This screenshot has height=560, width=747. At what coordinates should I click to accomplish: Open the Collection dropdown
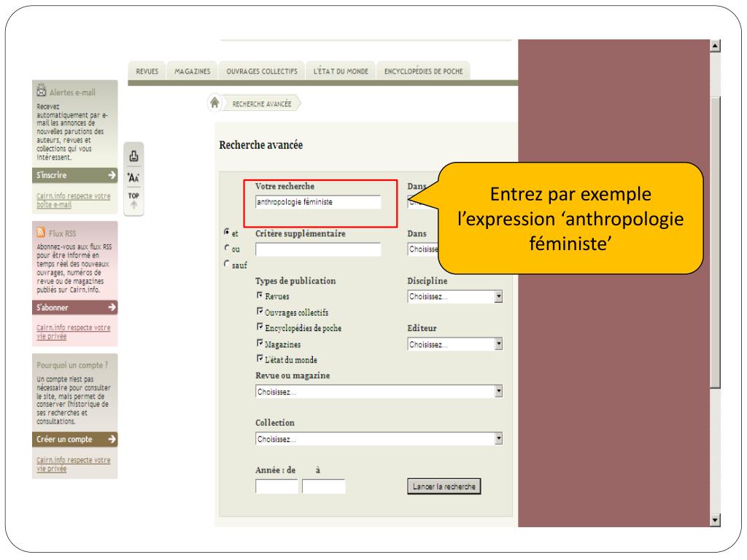click(379, 438)
